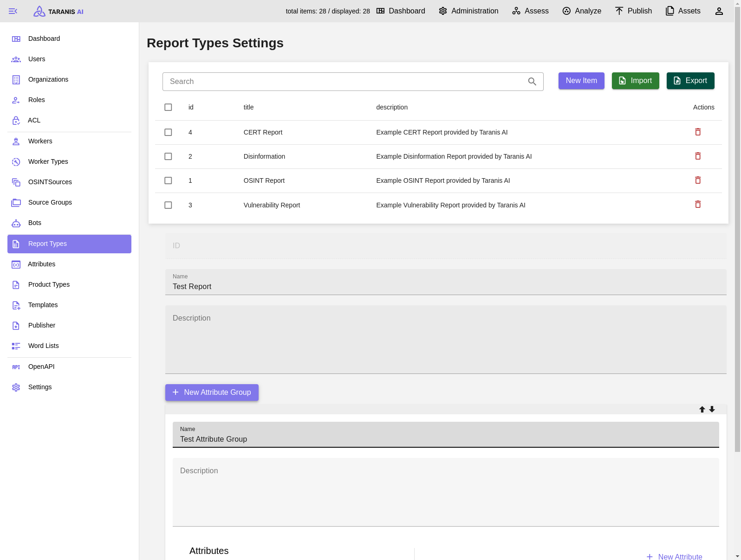Click the Attributes sidebar icon
Viewport: 741px width, 560px height.
coord(16,264)
